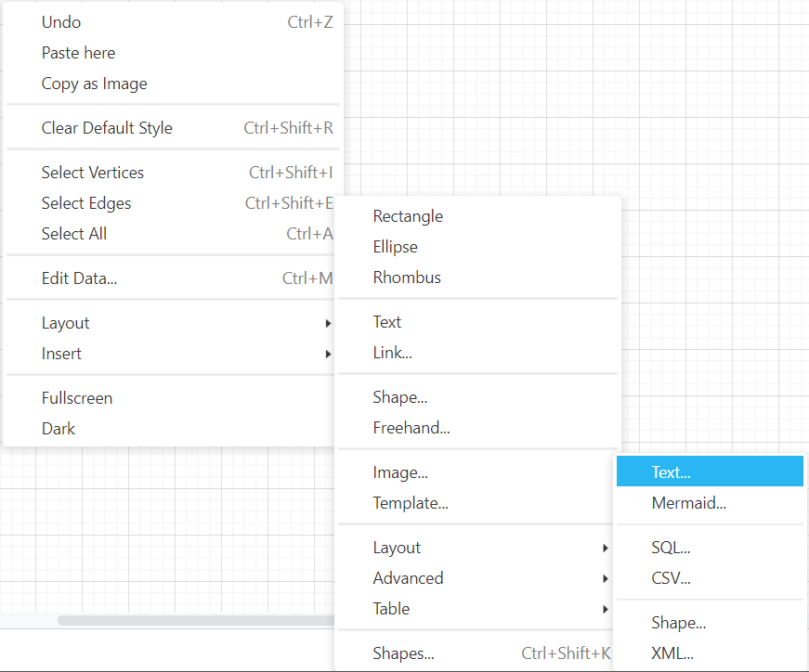This screenshot has height=672, width=809.
Task: Choose Select All
Action: [73, 234]
